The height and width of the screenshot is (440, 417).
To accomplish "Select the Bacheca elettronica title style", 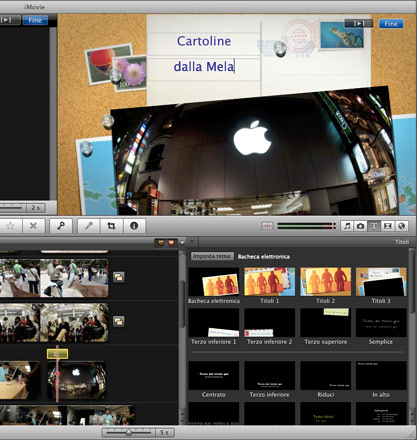I will 214,282.
